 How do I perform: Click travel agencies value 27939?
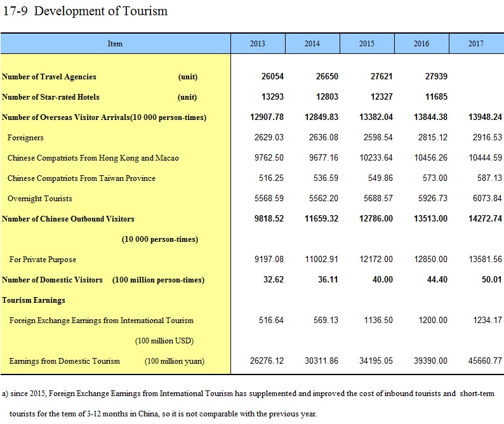tap(436, 77)
